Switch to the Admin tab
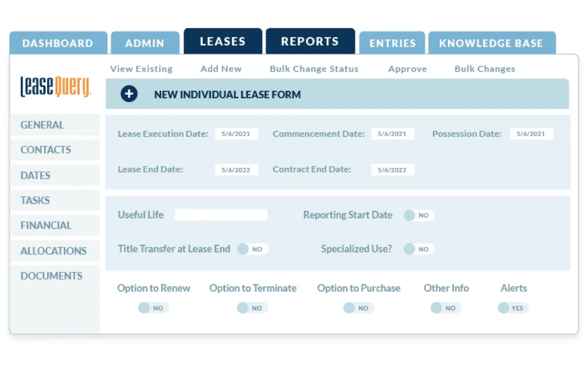This screenshot has width=588, height=365. click(x=145, y=43)
